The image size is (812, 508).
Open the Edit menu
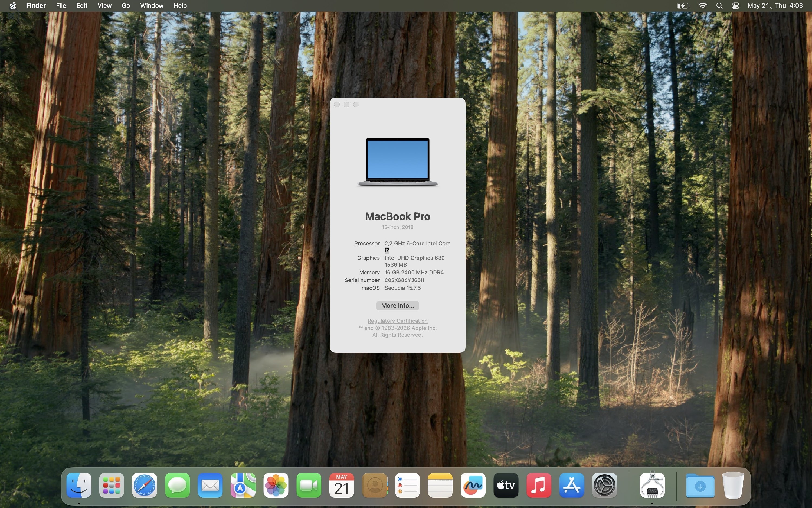point(82,6)
